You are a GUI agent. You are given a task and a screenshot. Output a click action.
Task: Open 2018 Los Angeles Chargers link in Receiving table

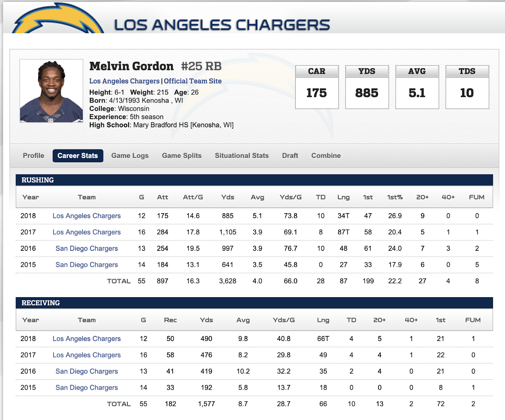[x=87, y=339]
